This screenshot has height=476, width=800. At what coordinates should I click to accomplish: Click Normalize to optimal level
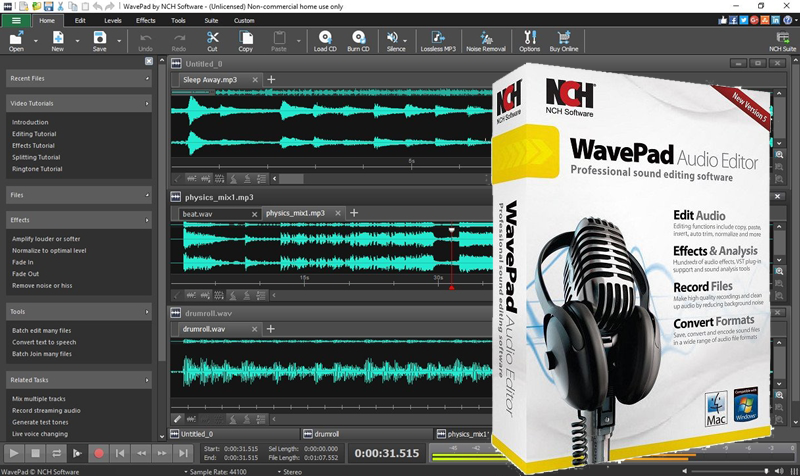[49, 250]
